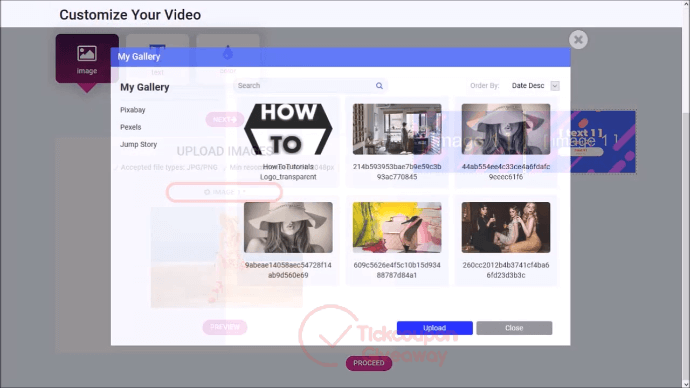Open the Jump Story source

[138, 144]
